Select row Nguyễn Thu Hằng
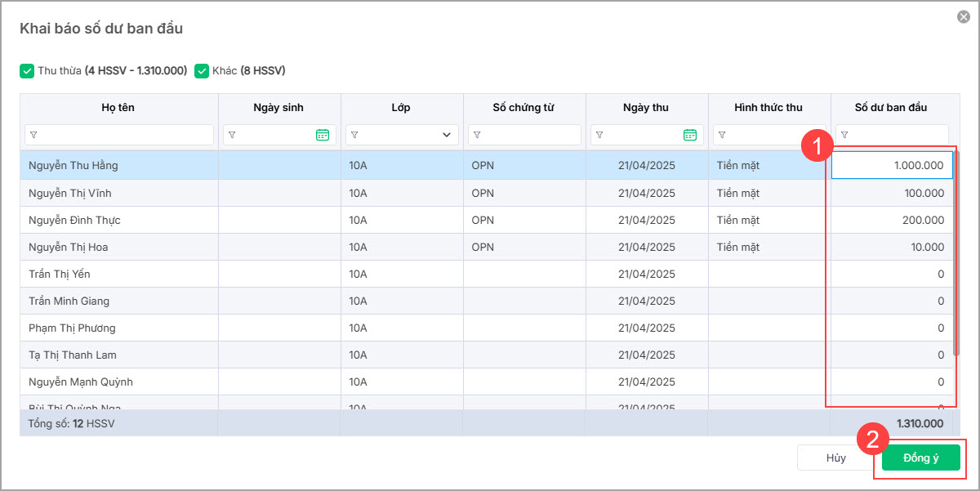The height and width of the screenshot is (491, 980). [x=487, y=166]
